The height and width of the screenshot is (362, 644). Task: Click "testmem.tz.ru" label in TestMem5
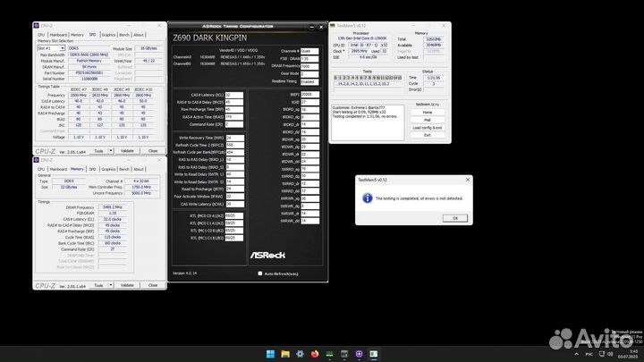428,105
